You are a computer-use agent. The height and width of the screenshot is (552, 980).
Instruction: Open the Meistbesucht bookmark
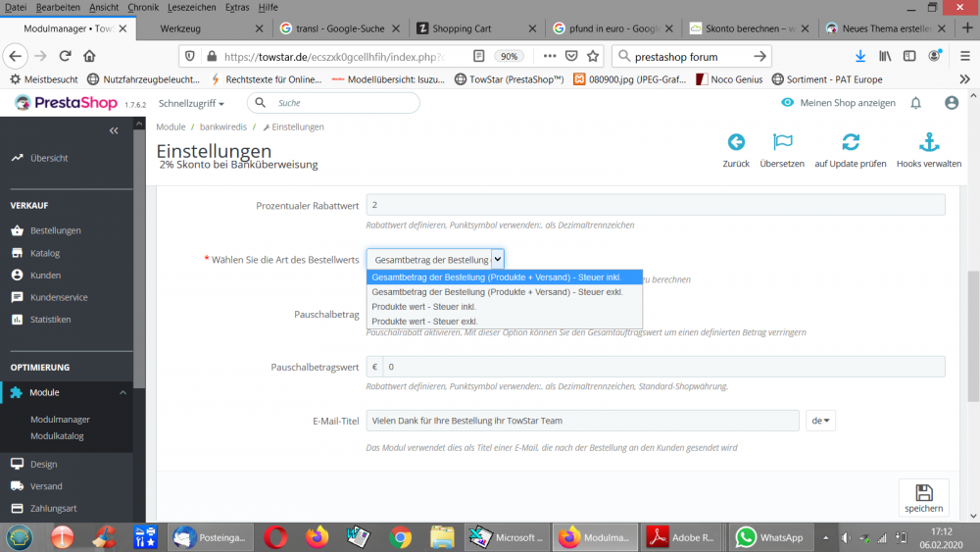44,79
